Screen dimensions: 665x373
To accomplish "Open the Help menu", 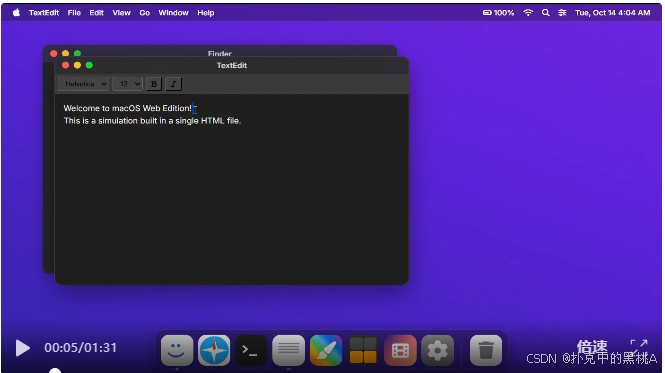I will tap(205, 13).
